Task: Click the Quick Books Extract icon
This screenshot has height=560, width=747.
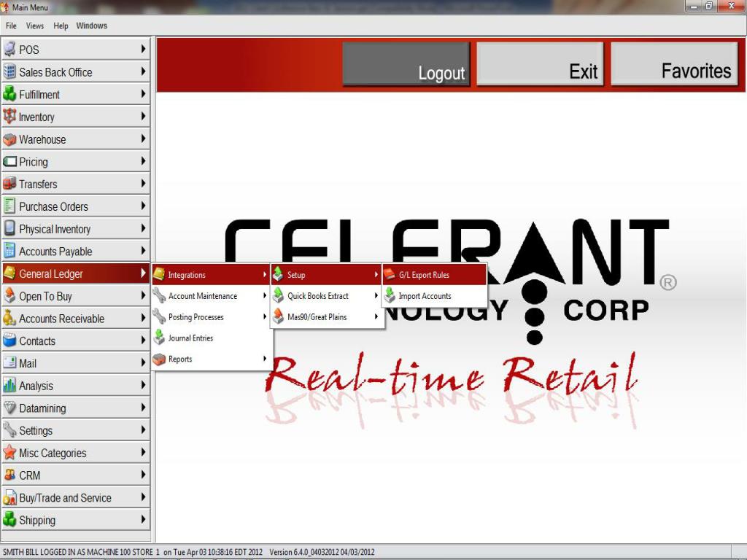Action: coord(278,295)
